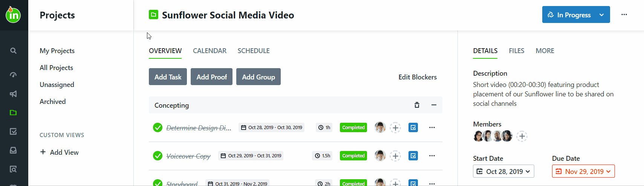Click the 1h time estimate on Determine Design
Image resolution: width=644 pixels, height=186 pixels.
coord(324,128)
